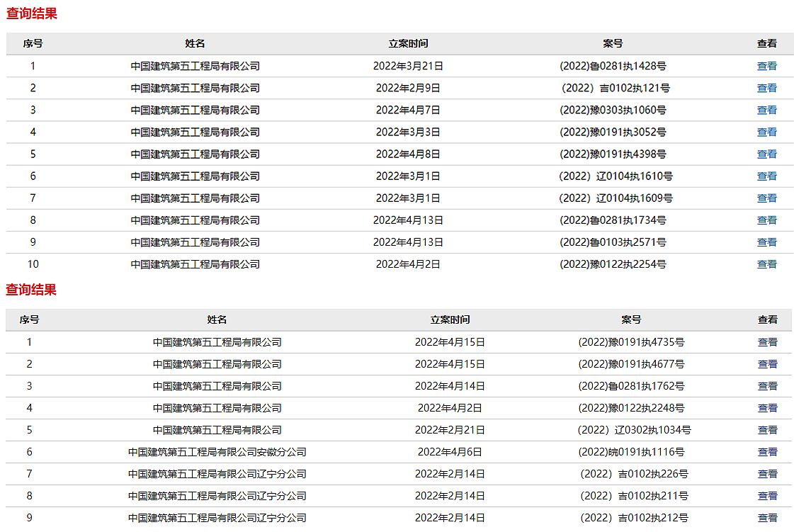Click filing date 2022年4月7日
The width and height of the screenshot is (794, 532).
point(408,110)
